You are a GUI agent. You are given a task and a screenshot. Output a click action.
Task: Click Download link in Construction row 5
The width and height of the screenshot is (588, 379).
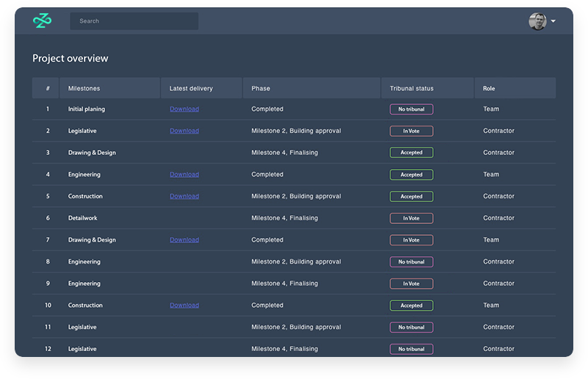coord(184,196)
